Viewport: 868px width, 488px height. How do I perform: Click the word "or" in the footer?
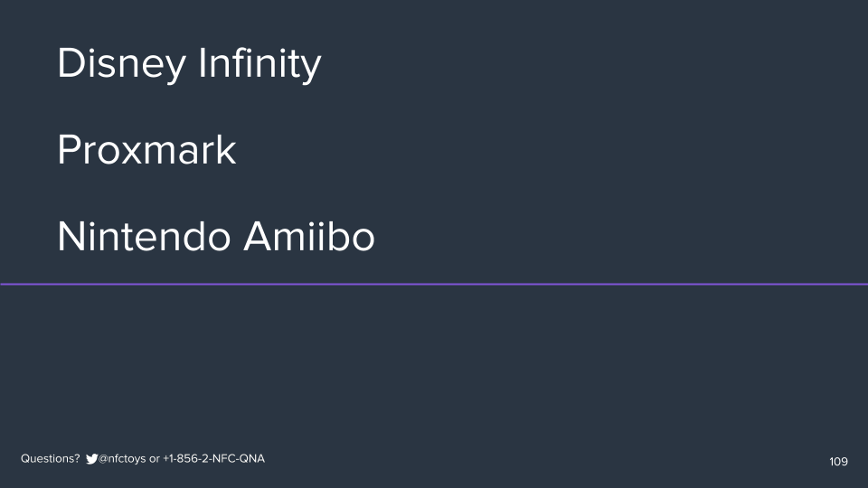[x=155, y=459]
